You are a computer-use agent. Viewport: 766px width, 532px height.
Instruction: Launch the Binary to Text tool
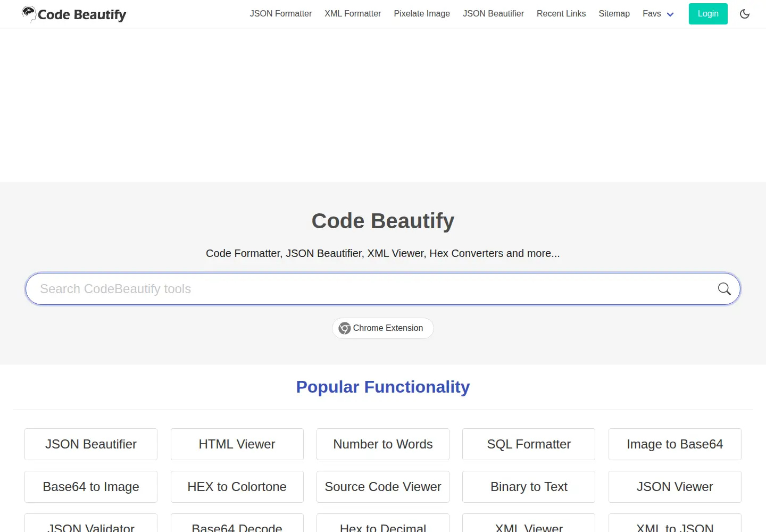[529, 487]
